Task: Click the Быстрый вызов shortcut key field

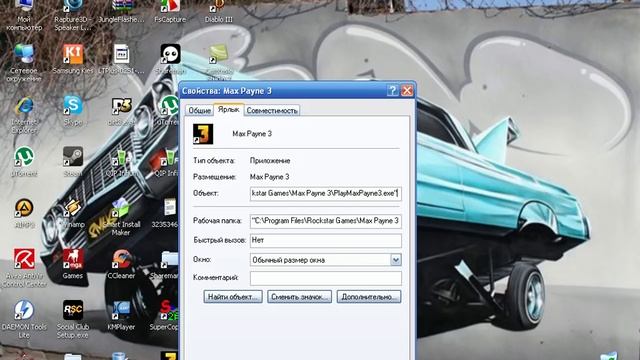Action: click(x=325, y=240)
